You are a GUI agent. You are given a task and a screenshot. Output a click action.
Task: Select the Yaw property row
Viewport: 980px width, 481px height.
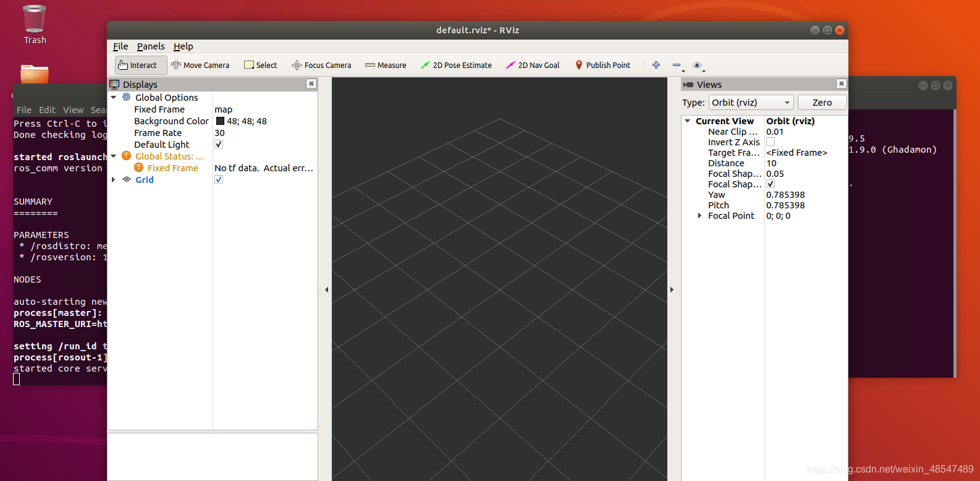click(764, 195)
